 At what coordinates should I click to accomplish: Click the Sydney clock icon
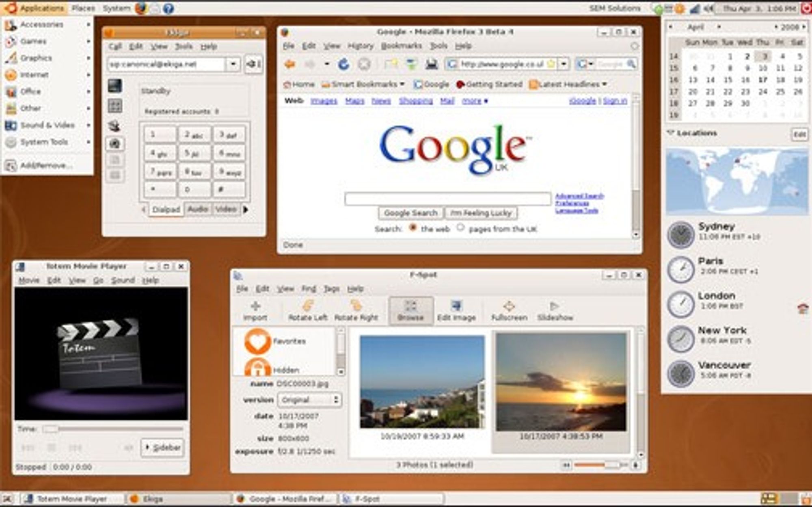(x=681, y=234)
